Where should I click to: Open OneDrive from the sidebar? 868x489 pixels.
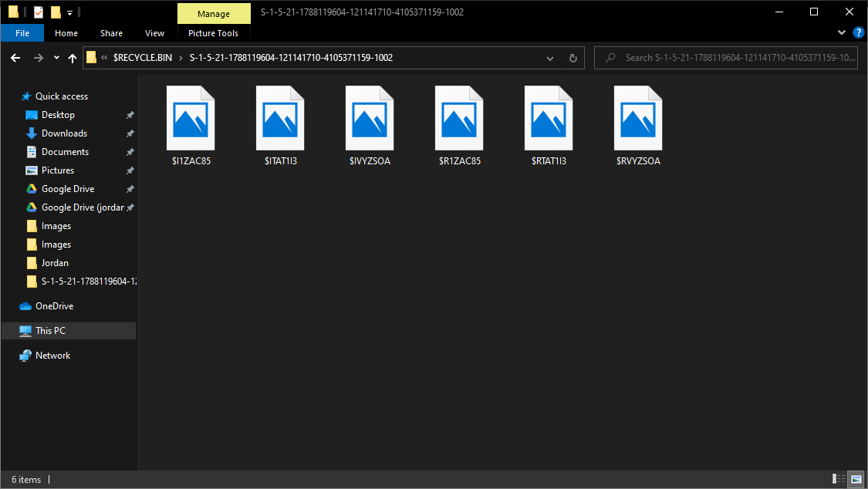point(55,305)
